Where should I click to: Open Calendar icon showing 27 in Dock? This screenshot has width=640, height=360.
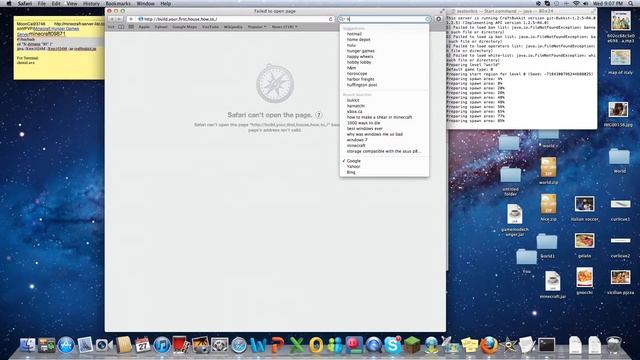[142, 345]
